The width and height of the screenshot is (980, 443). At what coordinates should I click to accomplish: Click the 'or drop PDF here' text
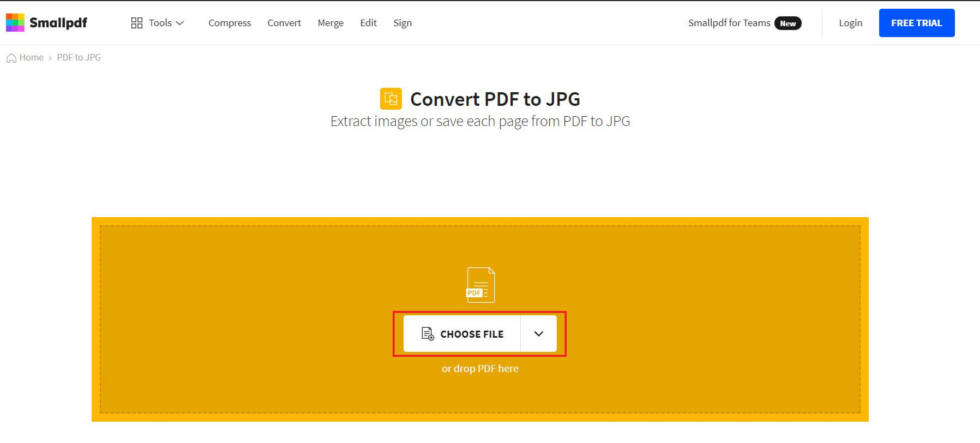click(x=480, y=369)
